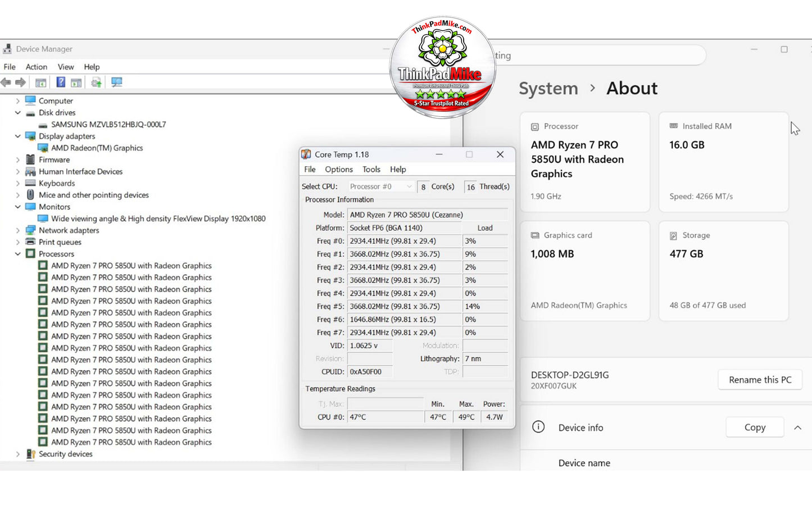This screenshot has height=510, width=812.
Task: Open Device Manager Help menu
Action: click(x=92, y=67)
